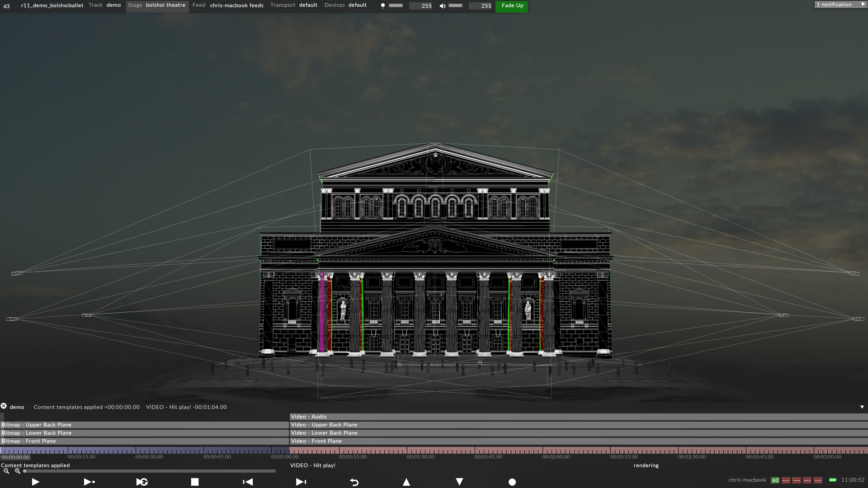
Task: Toggle master audio with the speaker icon
Action: (442, 6)
